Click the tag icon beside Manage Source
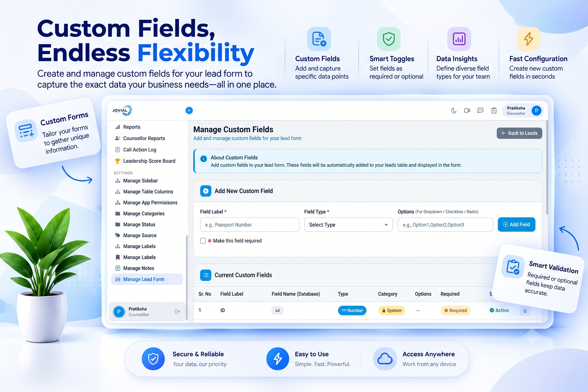The height and width of the screenshot is (392, 588). click(x=117, y=235)
